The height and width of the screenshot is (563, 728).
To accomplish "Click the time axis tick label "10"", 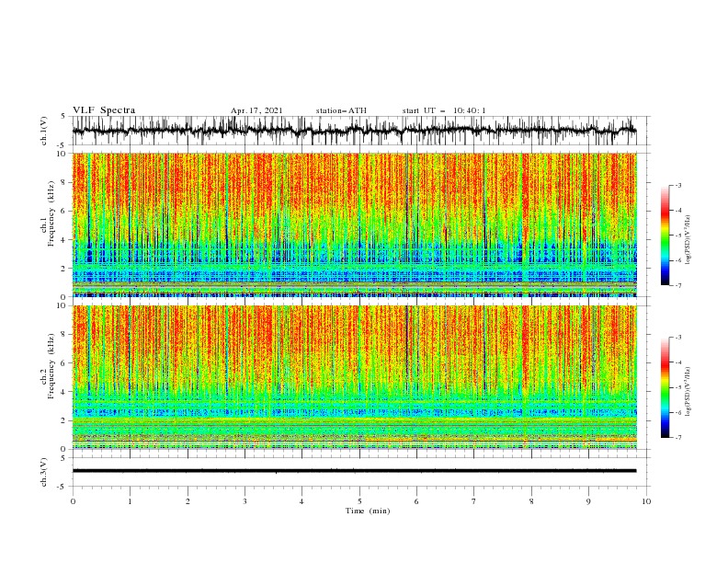I will pyautogui.click(x=646, y=501).
